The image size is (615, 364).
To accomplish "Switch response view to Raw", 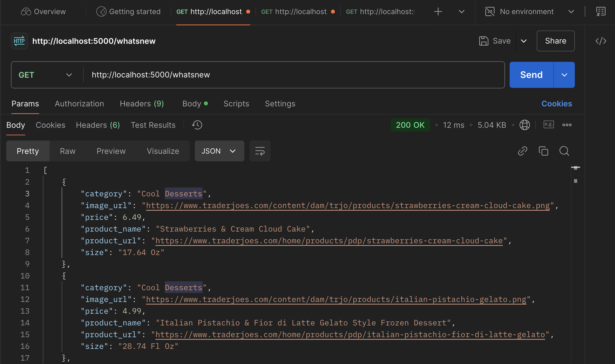I will pyautogui.click(x=68, y=151).
